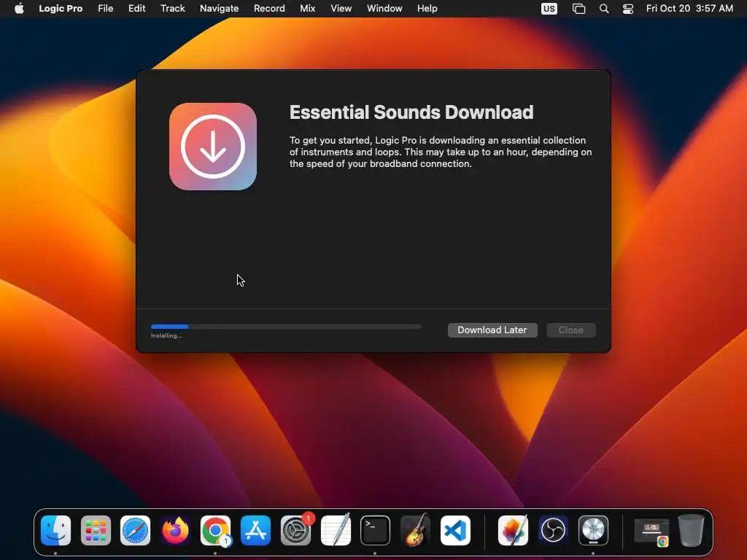Open the App Store from the Dock
This screenshot has width=747, height=560.
[255, 530]
